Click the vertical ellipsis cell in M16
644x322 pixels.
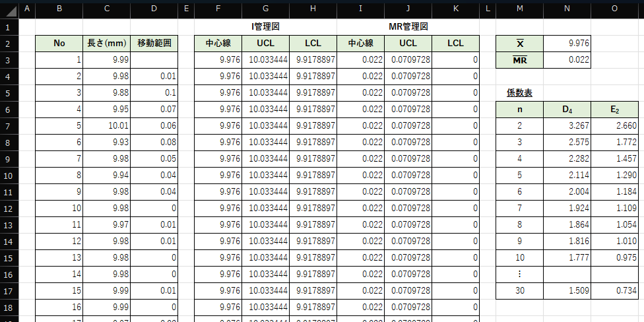pyautogui.click(x=519, y=274)
